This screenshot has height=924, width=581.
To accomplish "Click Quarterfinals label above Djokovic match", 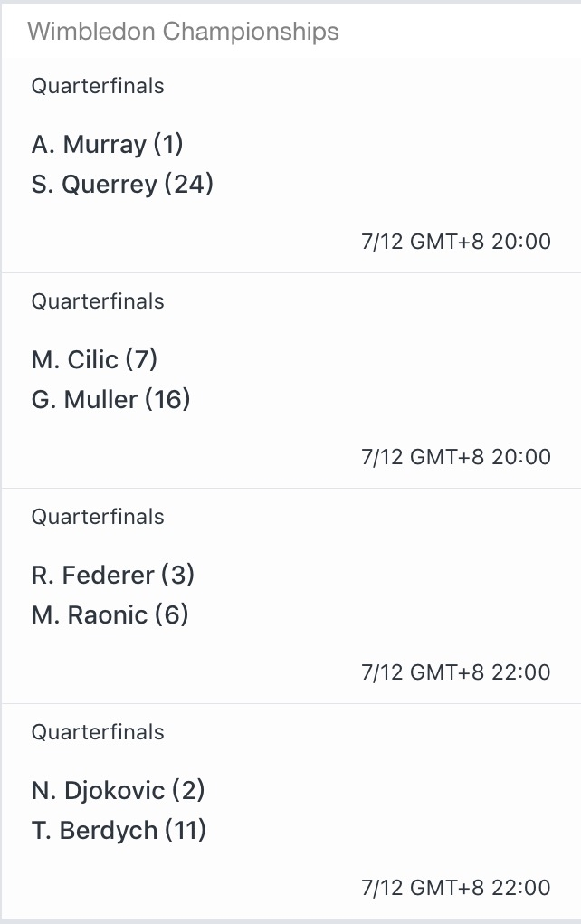I will tap(97, 732).
